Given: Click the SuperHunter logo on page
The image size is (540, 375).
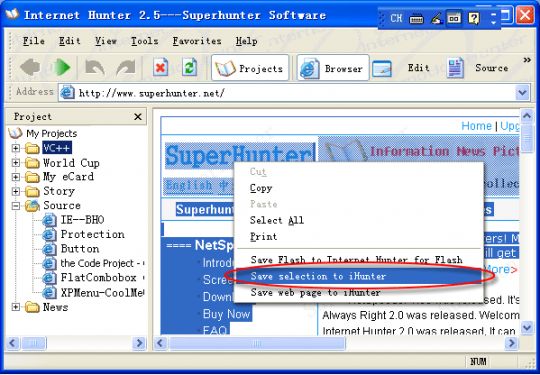Looking at the screenshot, I should pos(240,156).
